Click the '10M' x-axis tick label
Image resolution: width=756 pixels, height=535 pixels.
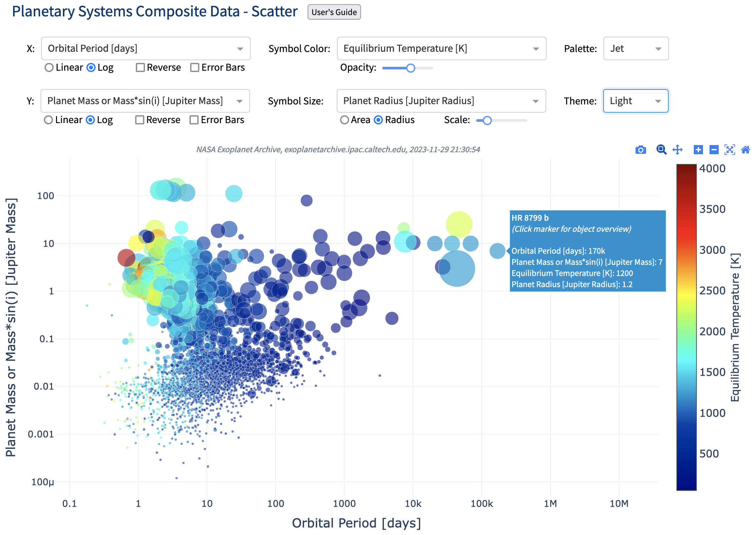(619, 504)
